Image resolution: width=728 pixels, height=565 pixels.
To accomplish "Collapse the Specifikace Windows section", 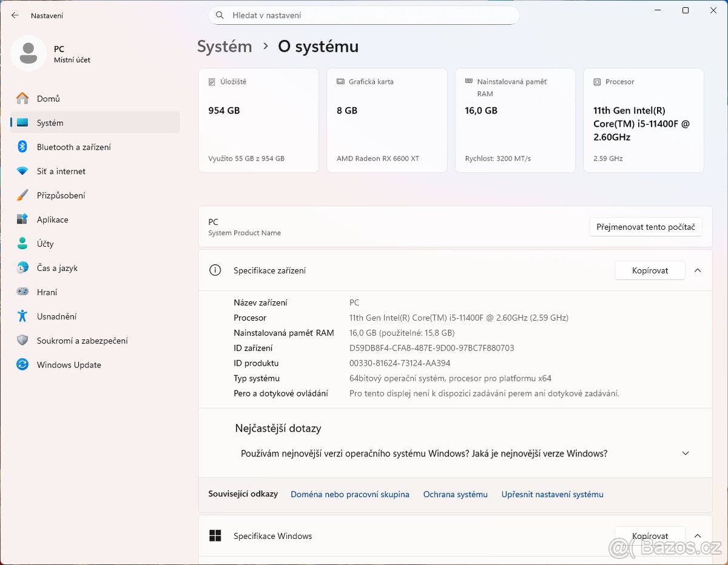I will tap(698, 536).
